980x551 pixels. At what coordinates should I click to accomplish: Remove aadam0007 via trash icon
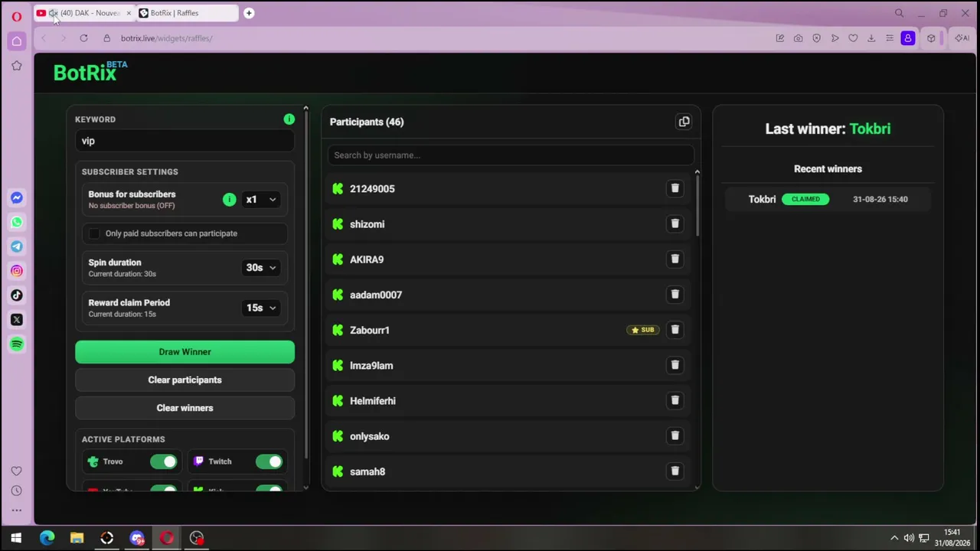(x=675, y=294)
